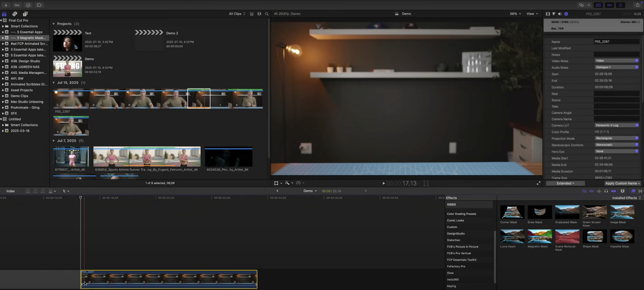Viewport: 644px width, 290px height.
Task: Open the Audio inspector speaker icon
Action: click(560, 14)
